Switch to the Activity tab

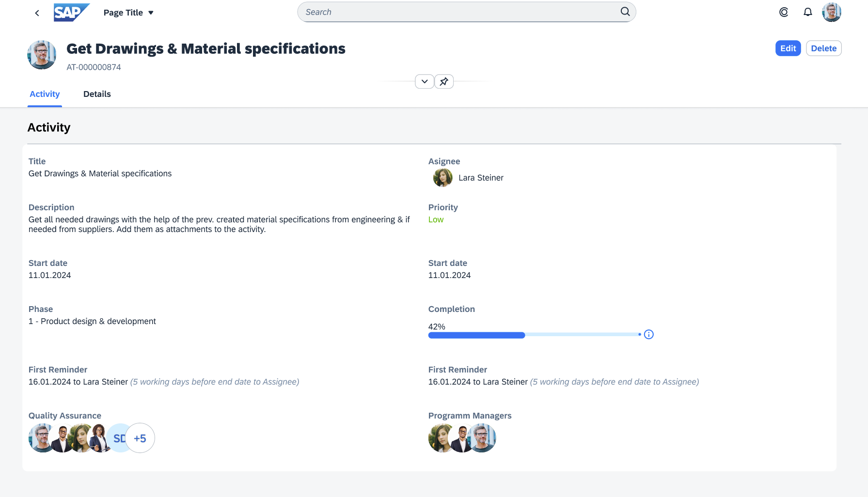click(x=45, y=94)
